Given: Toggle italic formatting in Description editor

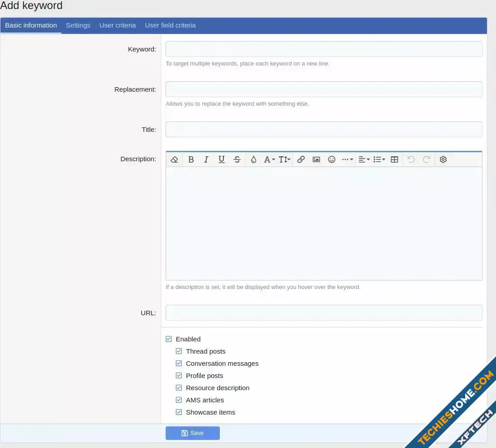Looking at the screenshot, I should [206, 159].
